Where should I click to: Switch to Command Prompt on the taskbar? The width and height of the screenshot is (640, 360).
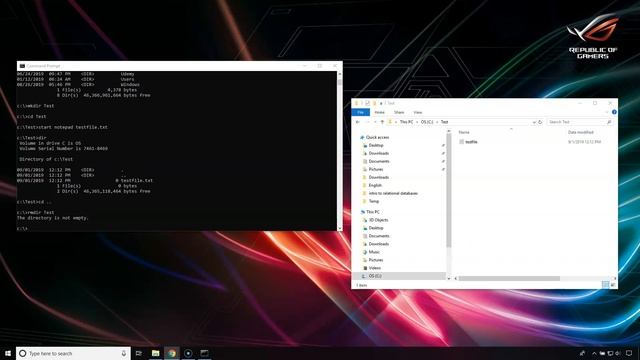[x=204, y=353]
